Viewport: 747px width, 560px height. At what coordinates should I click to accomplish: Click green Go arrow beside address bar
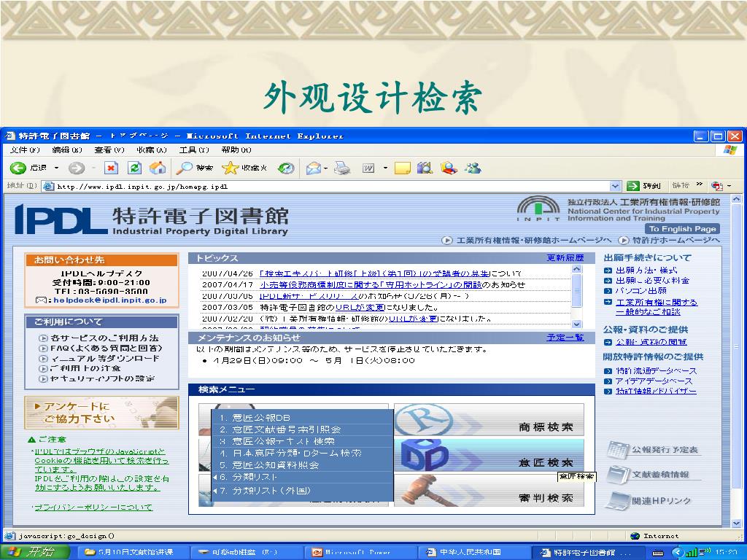click(x=633, y=186)
